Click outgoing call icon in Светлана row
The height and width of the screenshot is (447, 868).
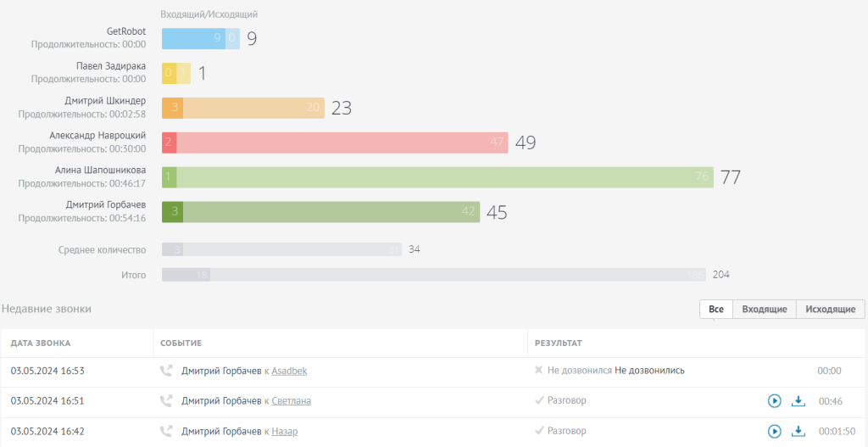click(165, 400)
